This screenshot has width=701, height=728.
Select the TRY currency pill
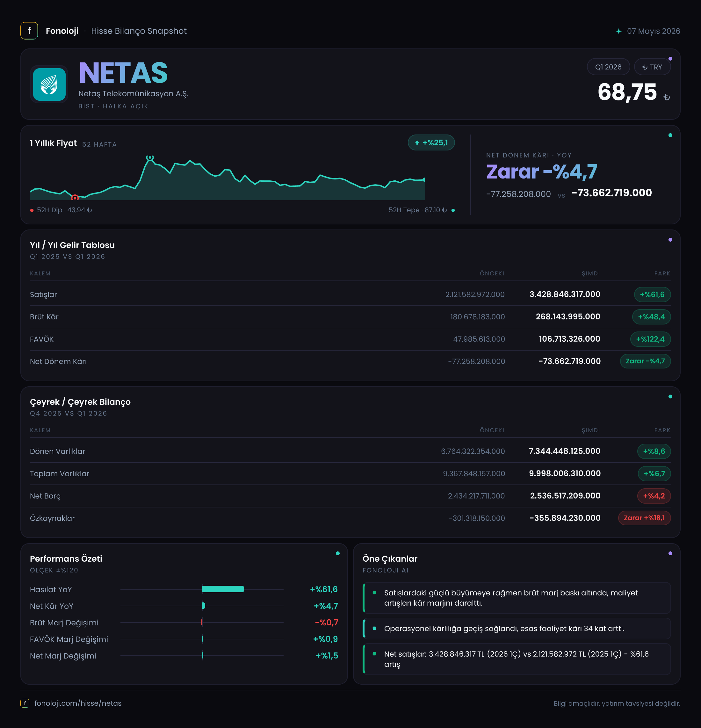click(x=652, y=67)
